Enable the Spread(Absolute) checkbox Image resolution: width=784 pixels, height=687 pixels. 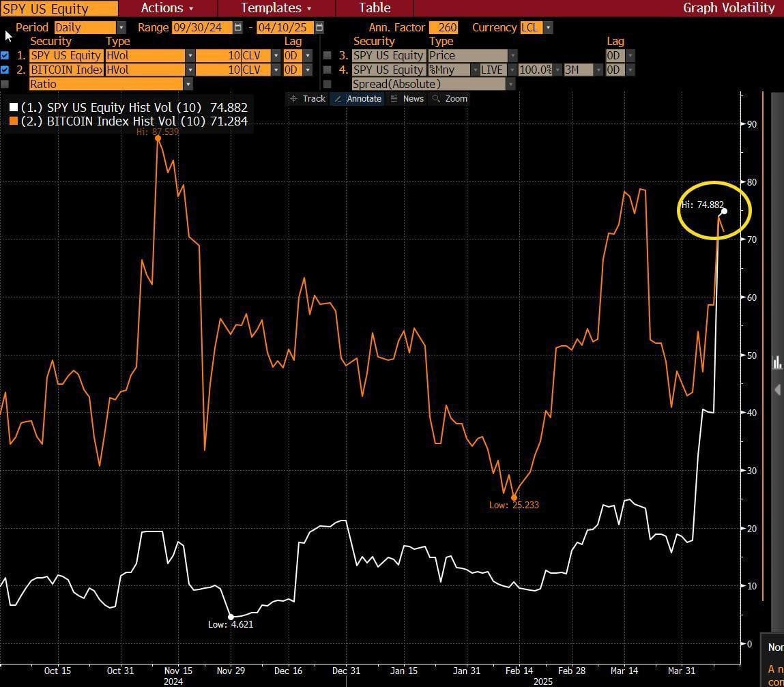(328, 84)
